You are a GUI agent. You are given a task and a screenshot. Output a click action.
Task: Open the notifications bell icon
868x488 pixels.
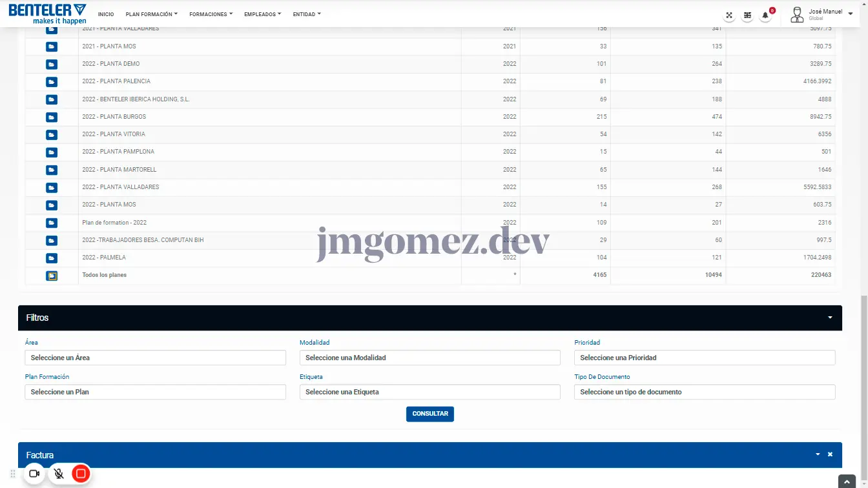coord(765,15)
